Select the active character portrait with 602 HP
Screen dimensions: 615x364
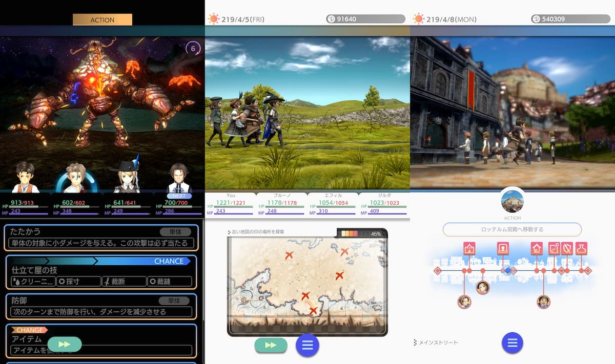click(76, 178)
